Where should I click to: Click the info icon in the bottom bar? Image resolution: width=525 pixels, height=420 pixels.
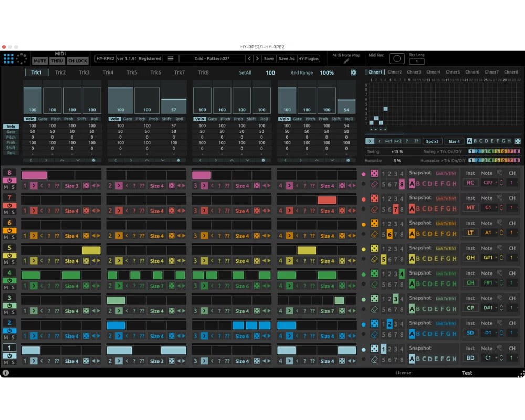coord(6,373)
